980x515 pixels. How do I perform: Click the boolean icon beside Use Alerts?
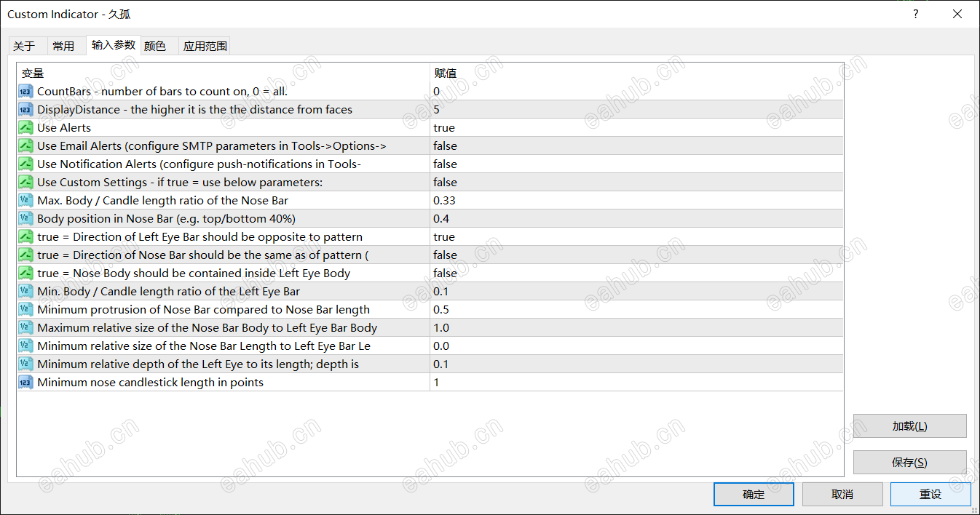(25, 128)
